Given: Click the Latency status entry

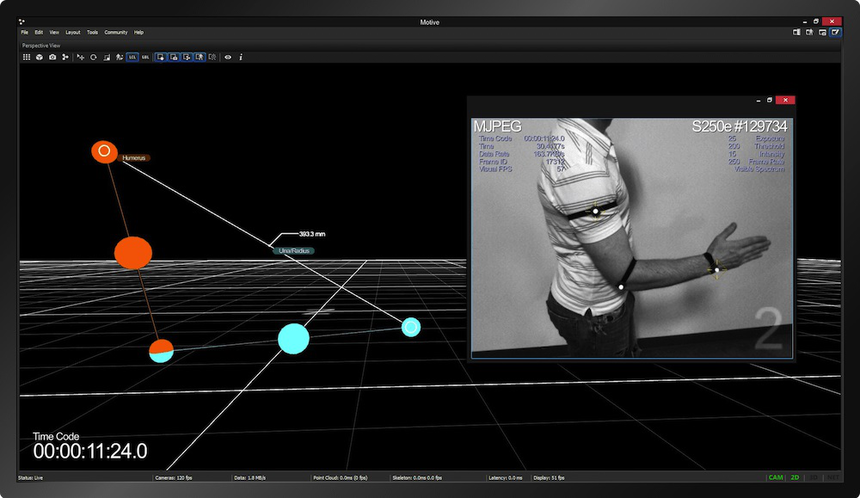Looking at the screenshot, I should 506,478.
